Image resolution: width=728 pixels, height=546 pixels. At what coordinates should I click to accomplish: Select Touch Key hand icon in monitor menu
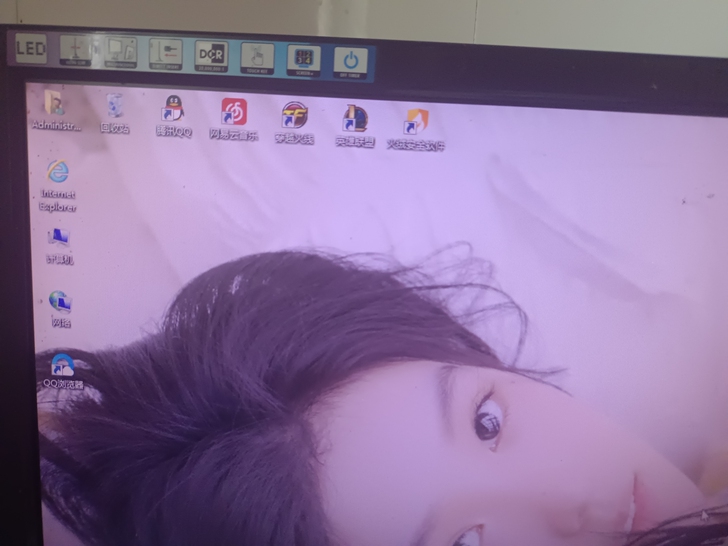click(257, 56)
